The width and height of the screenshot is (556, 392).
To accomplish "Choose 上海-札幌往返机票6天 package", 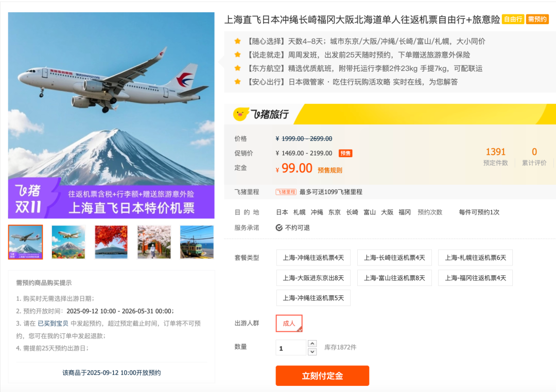I will pyautogui.click(x=476, y=258).
